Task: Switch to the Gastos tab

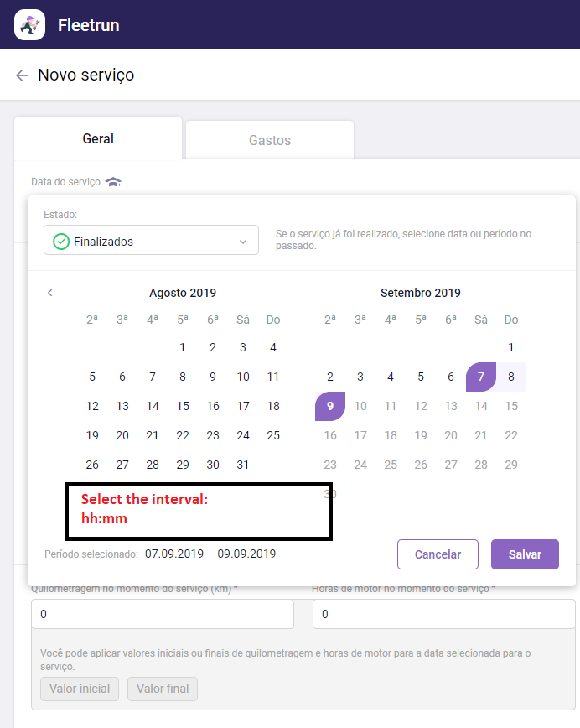Action: click(x=270, y=140)
